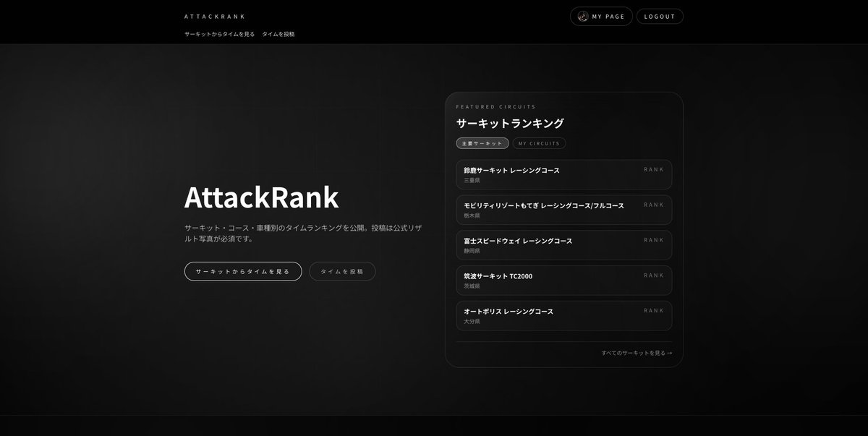The image size is (868, 436).
Task: Click the 大分県 prefecture text
Action: click(472, 322)
